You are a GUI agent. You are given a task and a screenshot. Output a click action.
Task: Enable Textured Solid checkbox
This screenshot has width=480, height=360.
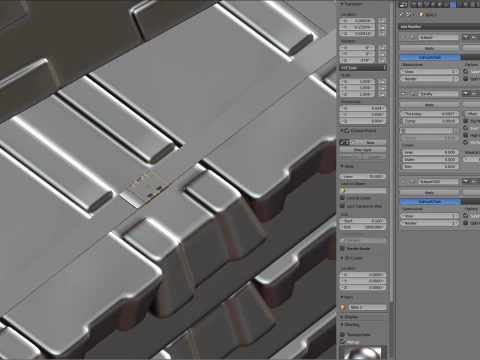[342, 334]
